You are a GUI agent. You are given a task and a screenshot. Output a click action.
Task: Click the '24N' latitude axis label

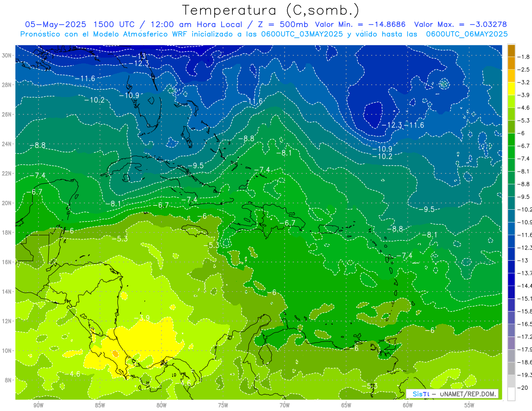[x=7, y=144]
